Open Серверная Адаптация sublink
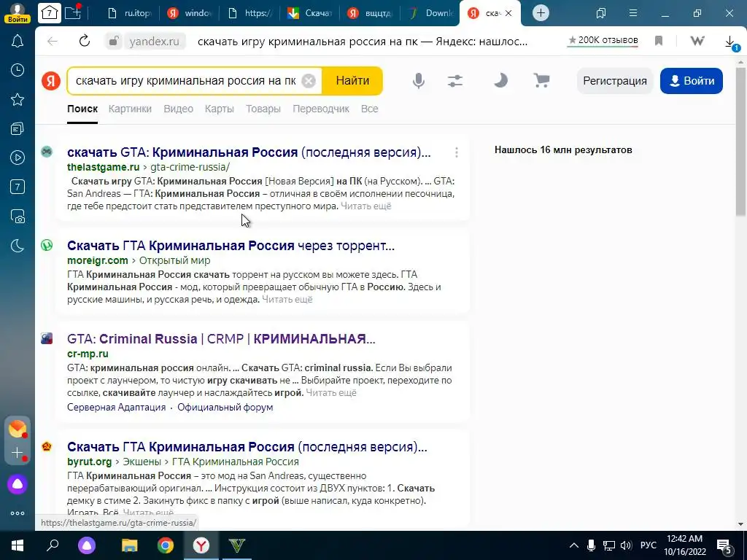 coord(116,408)
